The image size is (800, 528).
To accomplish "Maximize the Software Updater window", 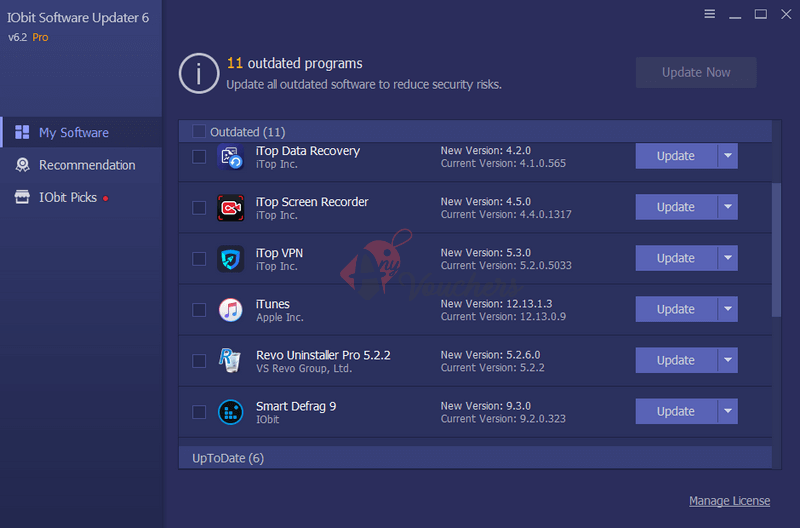I will click(x=761, y=14).
